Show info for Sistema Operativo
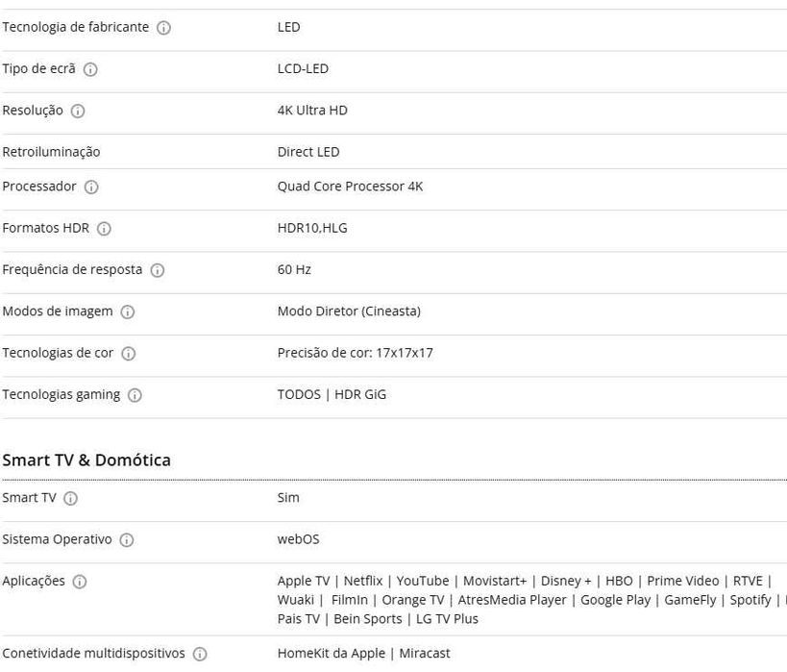The image size is (787, 672). [x=127, y=540]
